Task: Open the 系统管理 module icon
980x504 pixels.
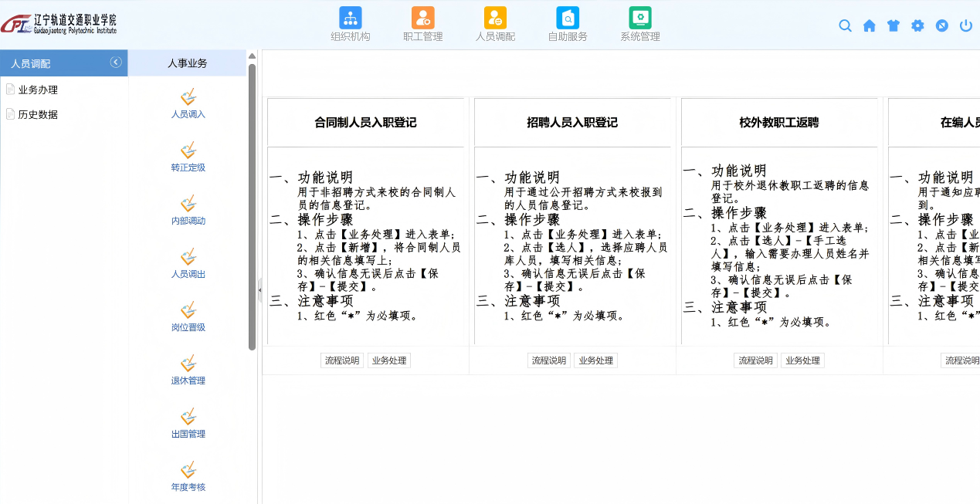Action: click(x=639, y=19)
